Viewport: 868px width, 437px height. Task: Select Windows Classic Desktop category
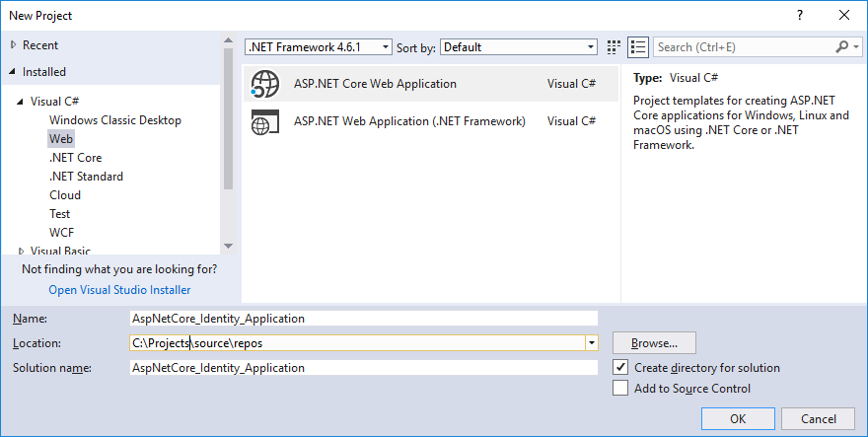click(x=114, y=120)
